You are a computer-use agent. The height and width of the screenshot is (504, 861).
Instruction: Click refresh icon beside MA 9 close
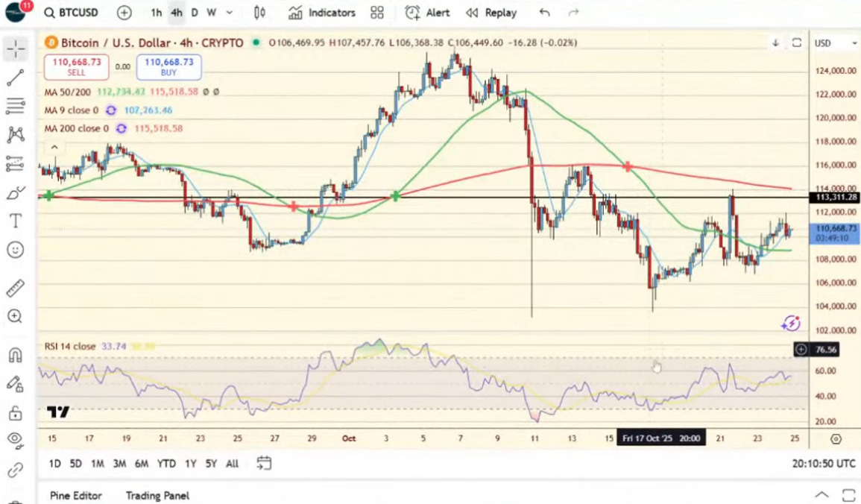111,110
